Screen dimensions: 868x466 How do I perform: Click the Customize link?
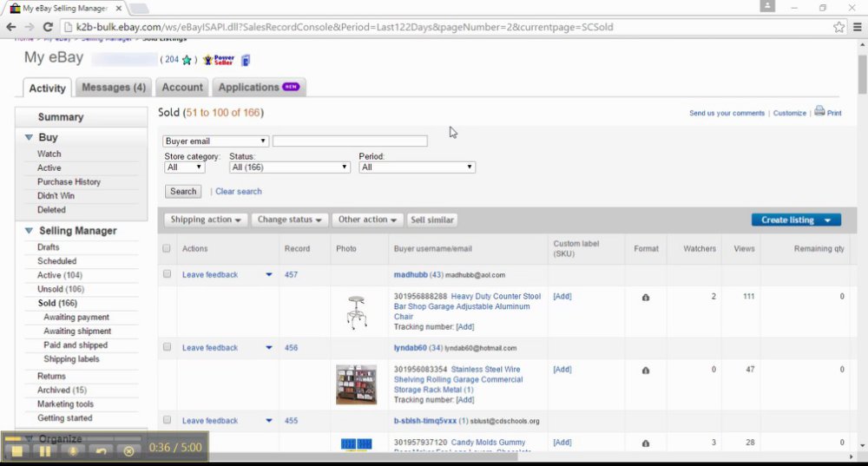(789, 113)
